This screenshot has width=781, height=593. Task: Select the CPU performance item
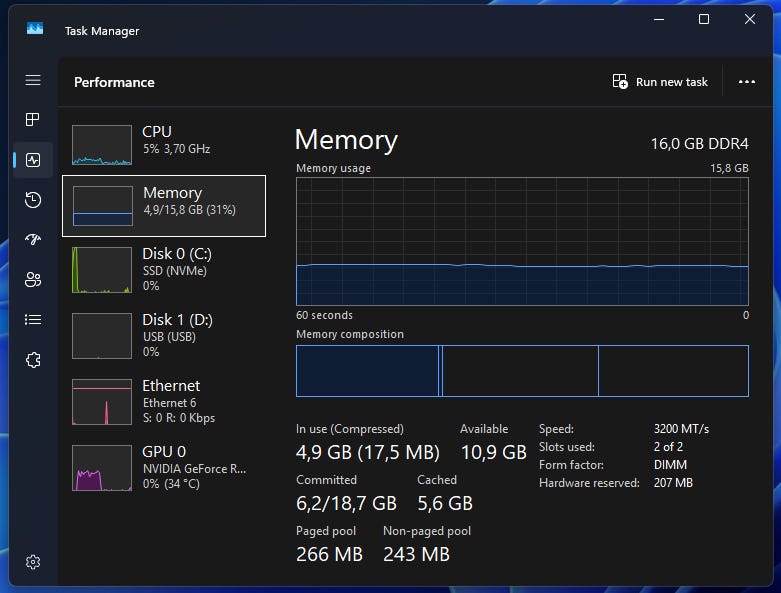point(164,144)
